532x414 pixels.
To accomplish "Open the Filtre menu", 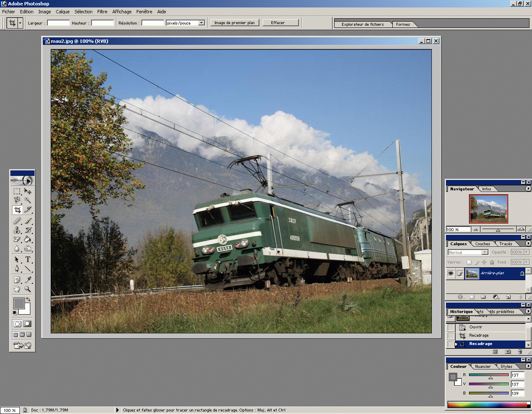I will point(102,12).
